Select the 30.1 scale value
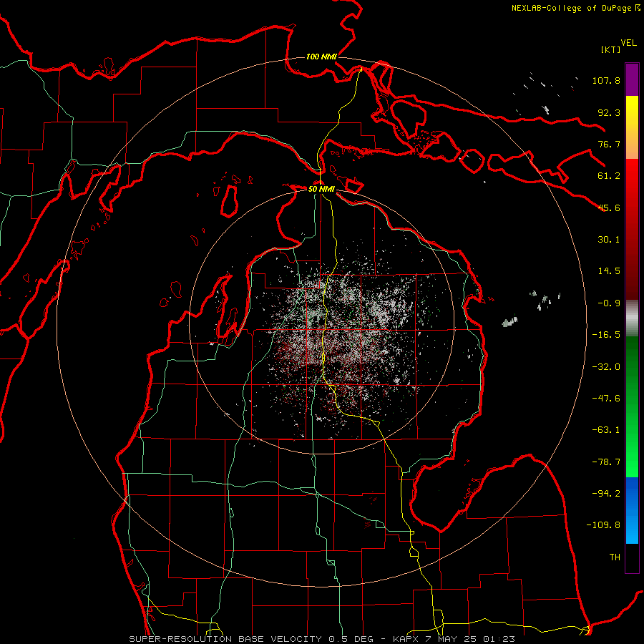 point(609,240)
